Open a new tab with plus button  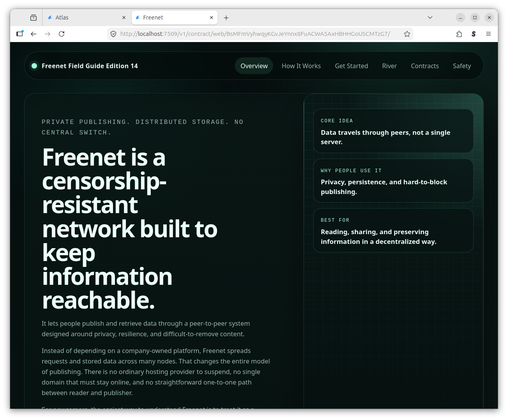[x=226, y=18]
